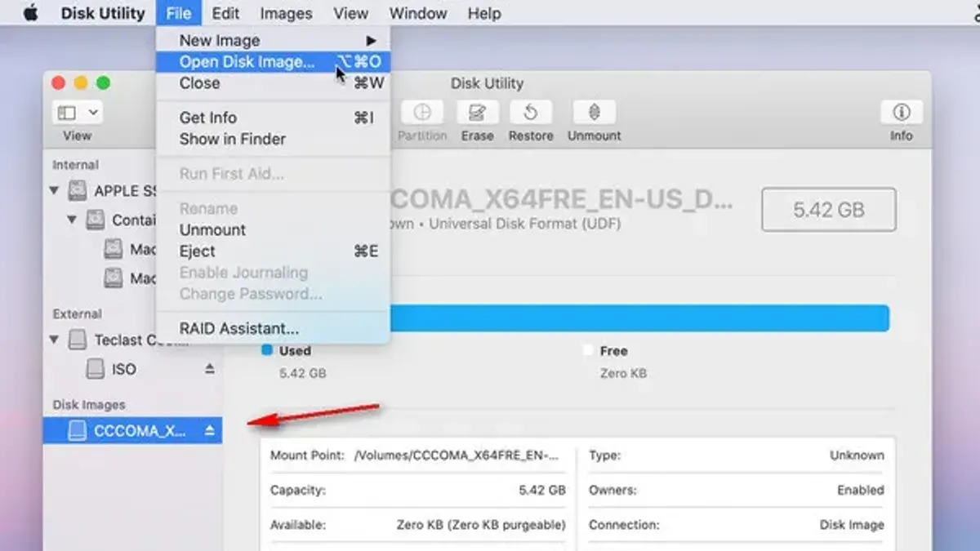The image size is (980, 551).
Task: Click the Type Unknown value
Action: point(857,455)
